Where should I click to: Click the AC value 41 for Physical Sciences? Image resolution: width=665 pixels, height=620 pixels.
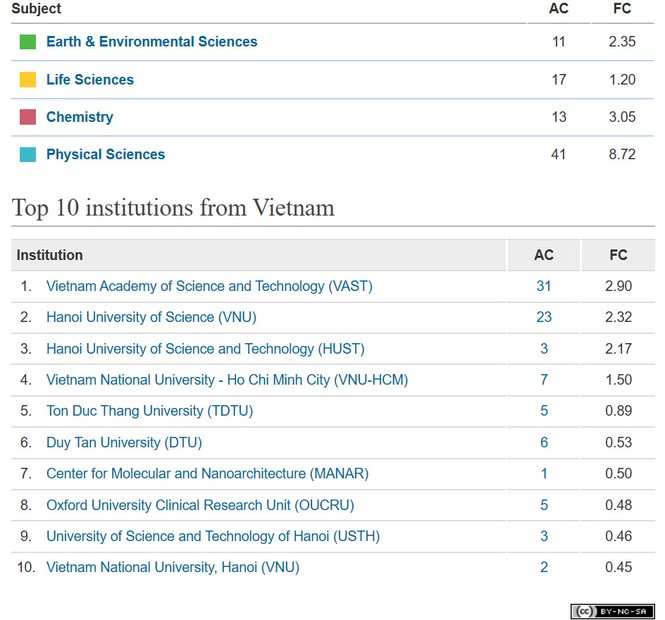click(559, 154)
